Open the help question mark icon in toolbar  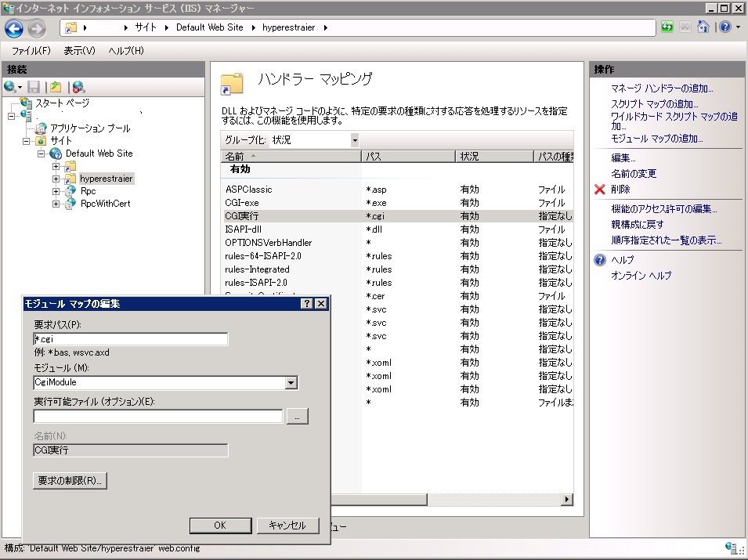click(725, 27)
